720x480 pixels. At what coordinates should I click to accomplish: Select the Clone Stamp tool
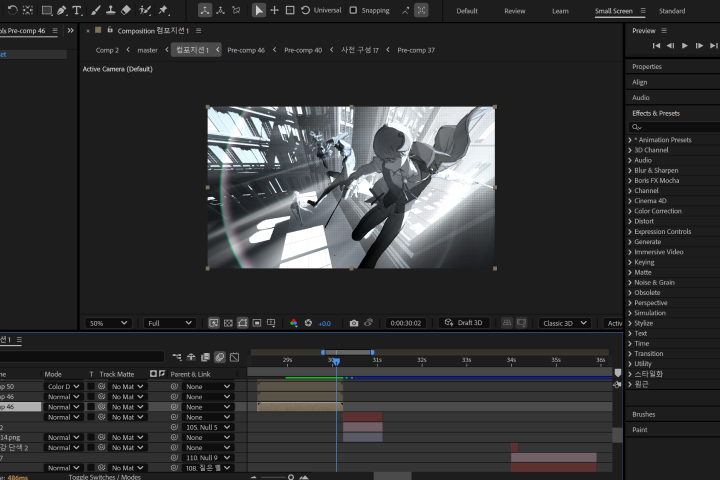(x=111, y=10)
